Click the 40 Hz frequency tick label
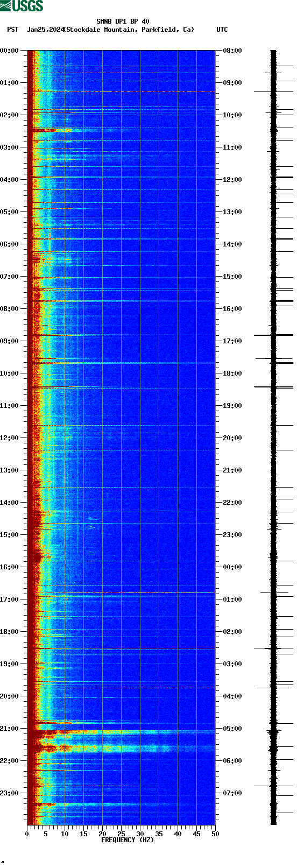 [178, 834]
